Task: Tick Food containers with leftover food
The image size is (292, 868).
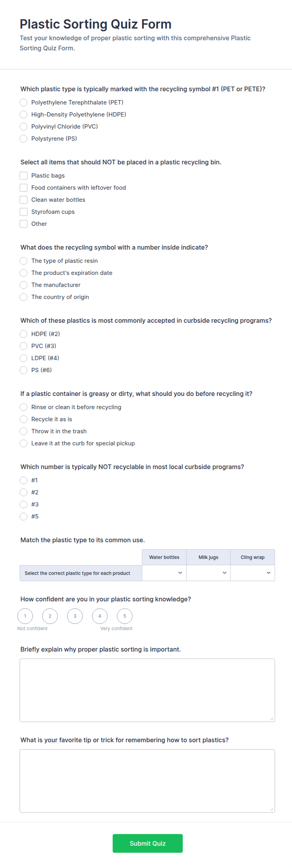Action: (x=23, y=188)
